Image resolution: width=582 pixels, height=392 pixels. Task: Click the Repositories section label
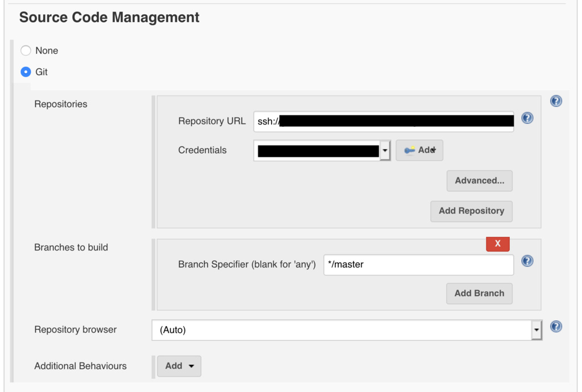(61, 104)
